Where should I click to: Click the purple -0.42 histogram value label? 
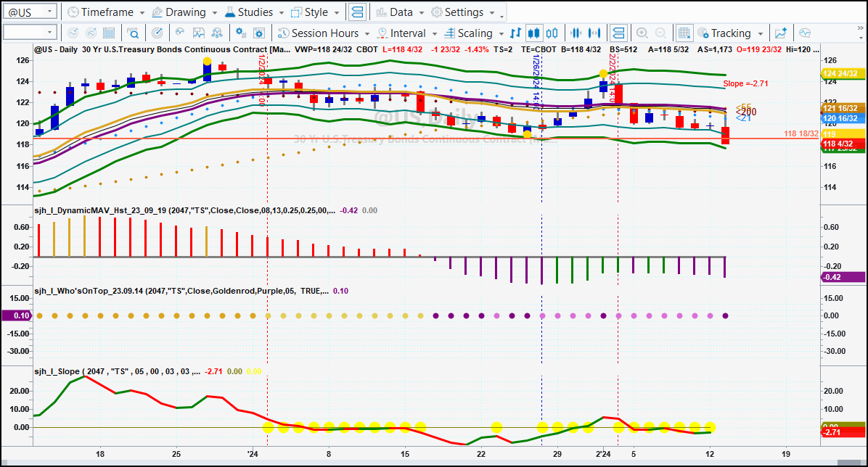(843, 277)
